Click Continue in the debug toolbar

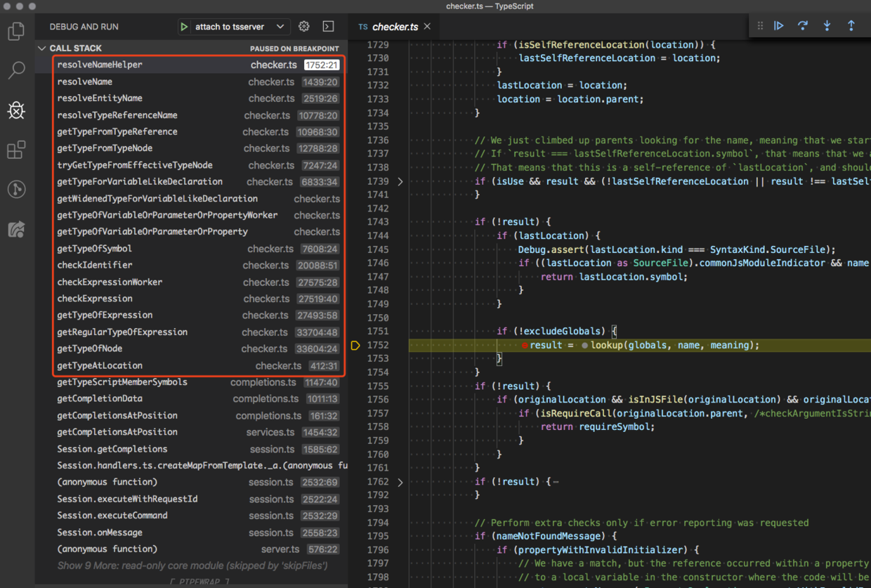(779, 26)
